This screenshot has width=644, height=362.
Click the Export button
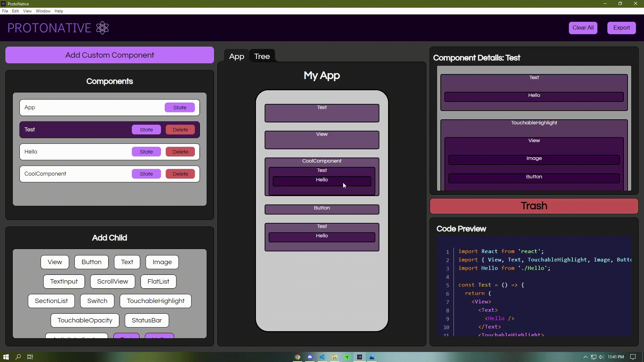click(x=621, y=28)
